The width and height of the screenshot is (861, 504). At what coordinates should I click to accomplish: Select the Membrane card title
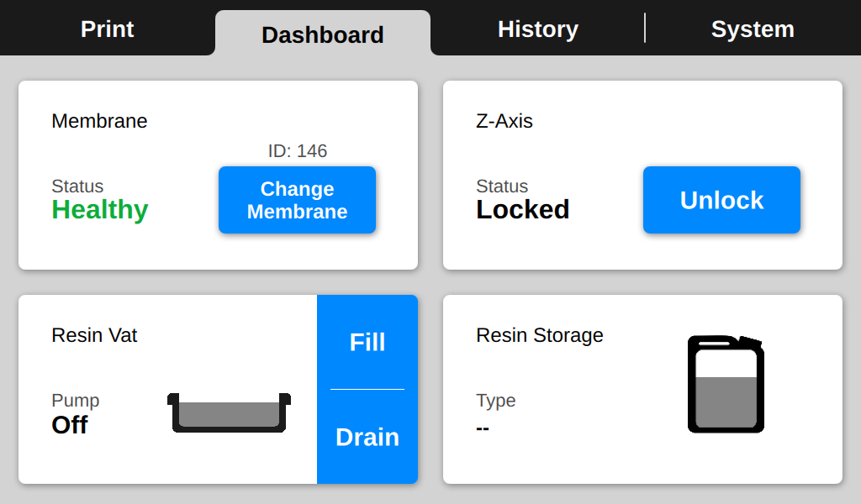(99, 121)
